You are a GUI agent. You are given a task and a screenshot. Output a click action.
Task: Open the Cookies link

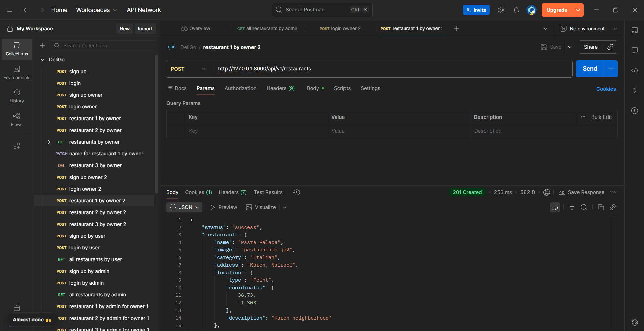pos(606,89)
